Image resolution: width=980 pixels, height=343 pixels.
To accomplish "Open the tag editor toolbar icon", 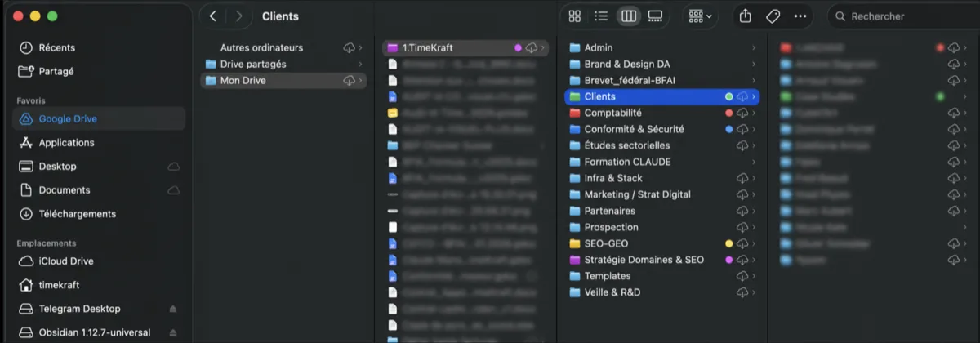I will [x=772, y=16].
